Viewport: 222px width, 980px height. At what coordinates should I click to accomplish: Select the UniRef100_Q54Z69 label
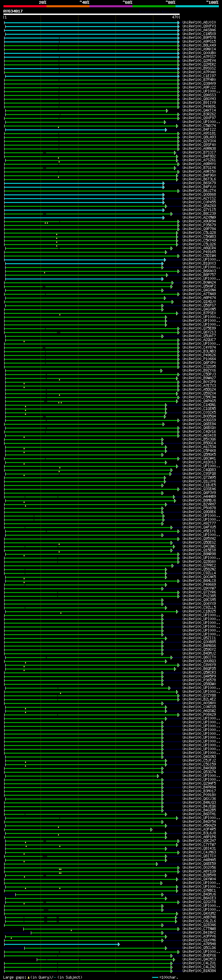click(199, 206)
